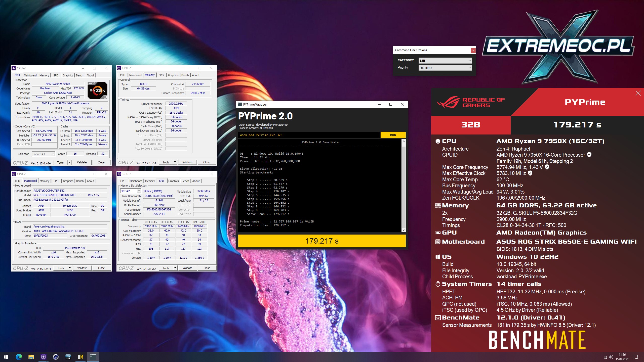
Task: Expand Tools arrow in CPU-Z Mainboard window
Action: [70, 268]
